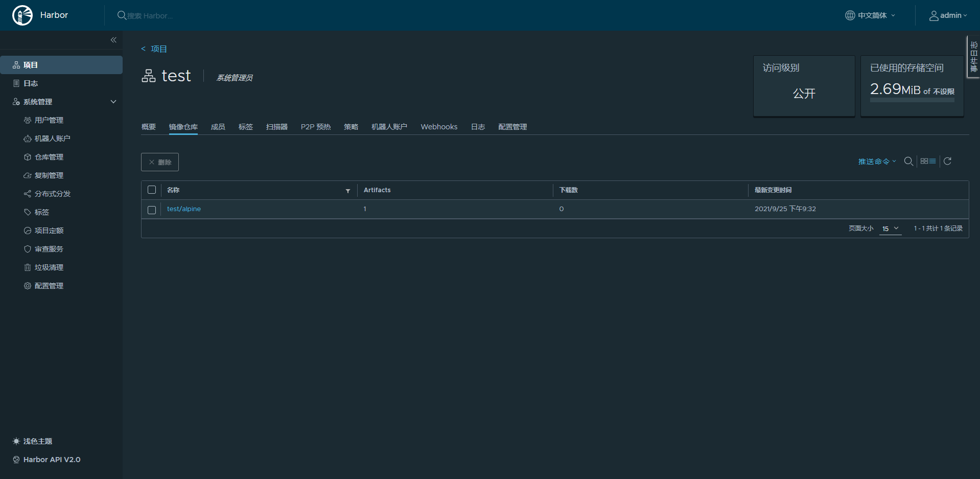Open 项目 in the sidebar
The image size is (980, 479).
click(61, 65)
